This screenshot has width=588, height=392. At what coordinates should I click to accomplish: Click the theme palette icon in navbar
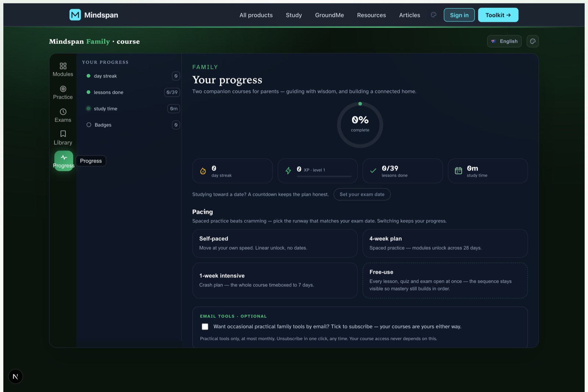click(x=434, y=15)
